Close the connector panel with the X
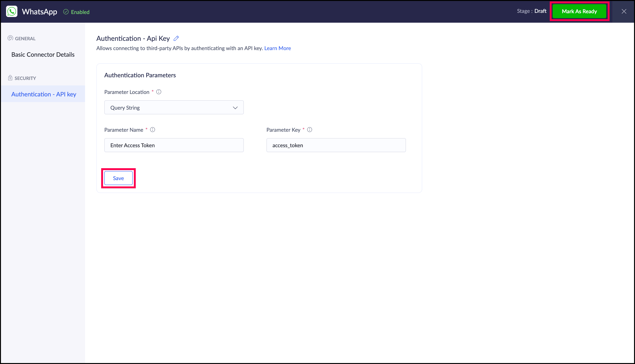This screenshot has width=635, height=364. pyautogui.click(x=624, y=12)
